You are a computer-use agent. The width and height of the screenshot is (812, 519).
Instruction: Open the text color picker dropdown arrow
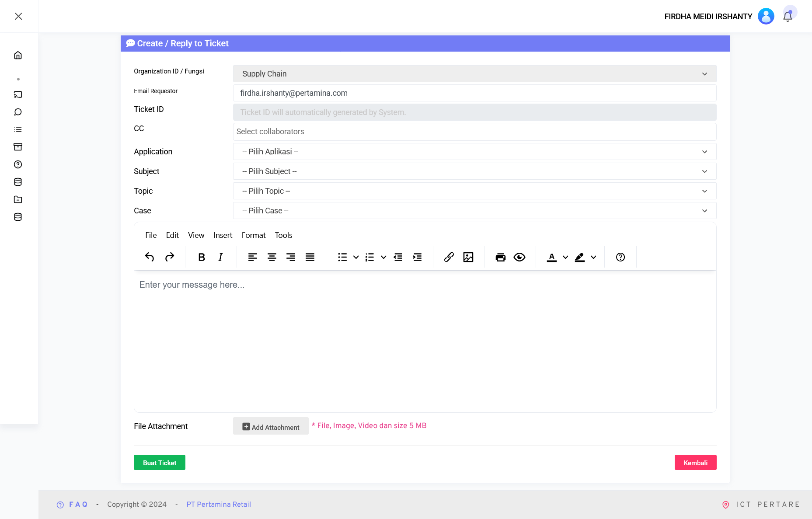[x=565, y=257]
